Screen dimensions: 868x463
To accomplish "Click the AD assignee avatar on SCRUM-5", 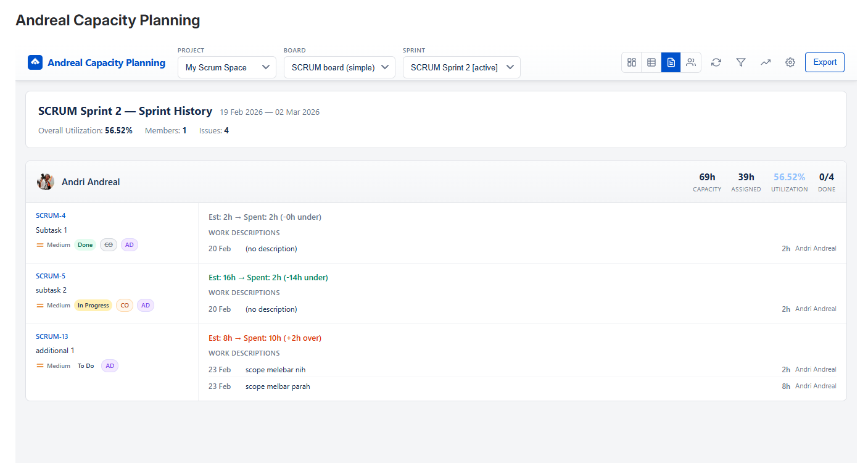I will 145,305.
